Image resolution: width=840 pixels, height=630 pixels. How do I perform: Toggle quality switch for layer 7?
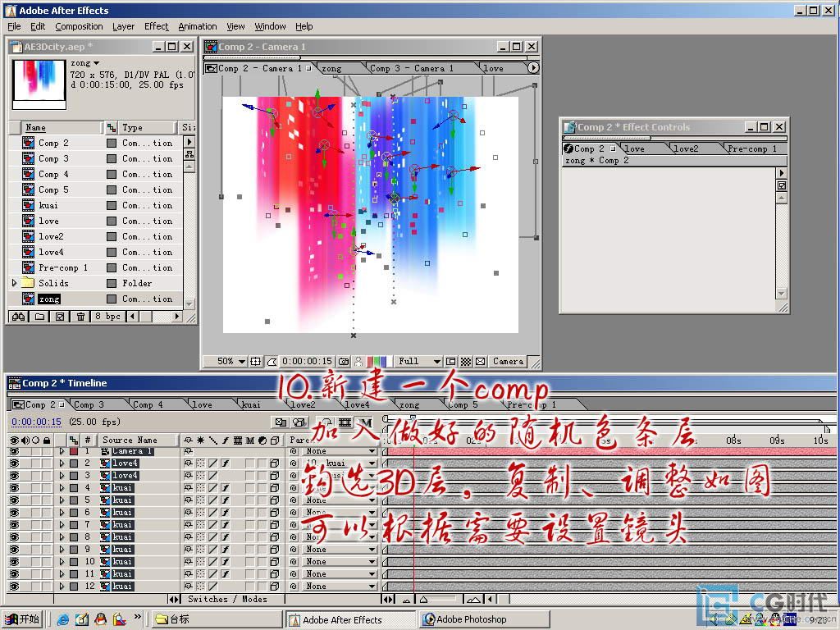point(213,525)
